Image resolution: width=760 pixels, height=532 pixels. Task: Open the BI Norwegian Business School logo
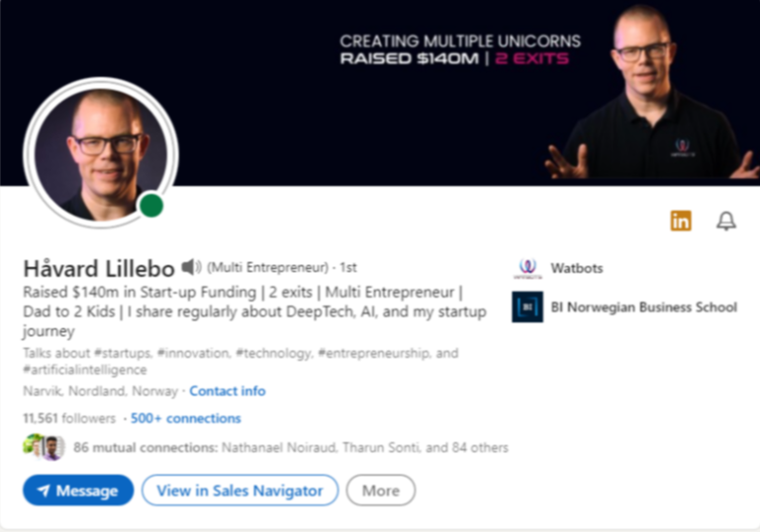[527, 307]
